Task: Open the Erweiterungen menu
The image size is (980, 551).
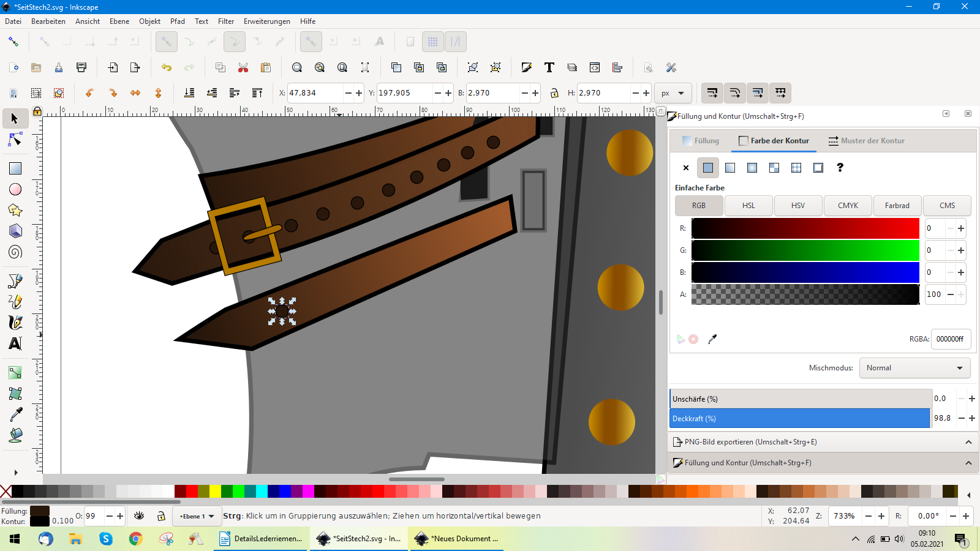Action: (x=266, y=21)
